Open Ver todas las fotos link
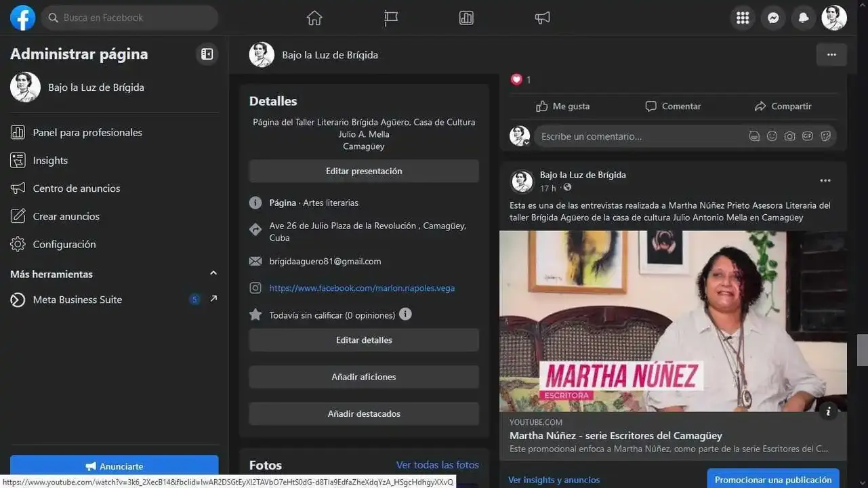Image resolution: width=868 pixels, height=488 pixels. click(438, 465)
